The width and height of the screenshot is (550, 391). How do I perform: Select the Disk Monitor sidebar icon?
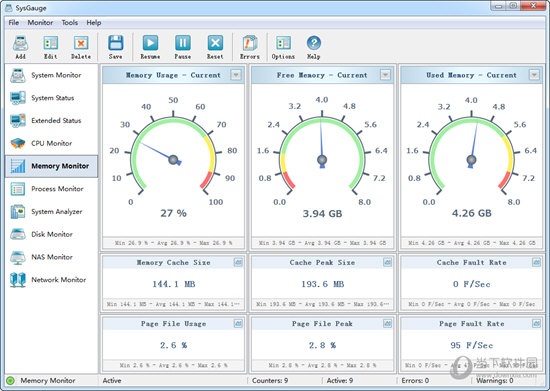[x=18, y=234]
